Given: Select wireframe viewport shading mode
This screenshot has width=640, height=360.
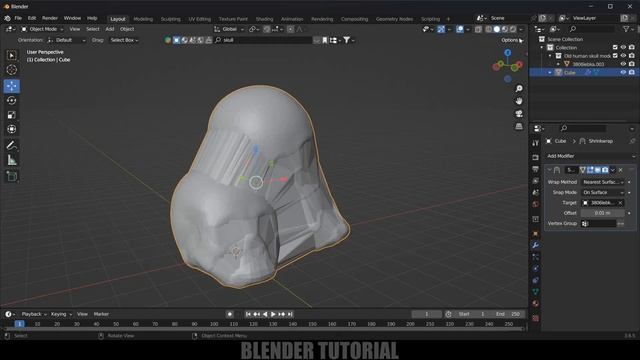Looking at the screenshot, I should click(489, 29).
